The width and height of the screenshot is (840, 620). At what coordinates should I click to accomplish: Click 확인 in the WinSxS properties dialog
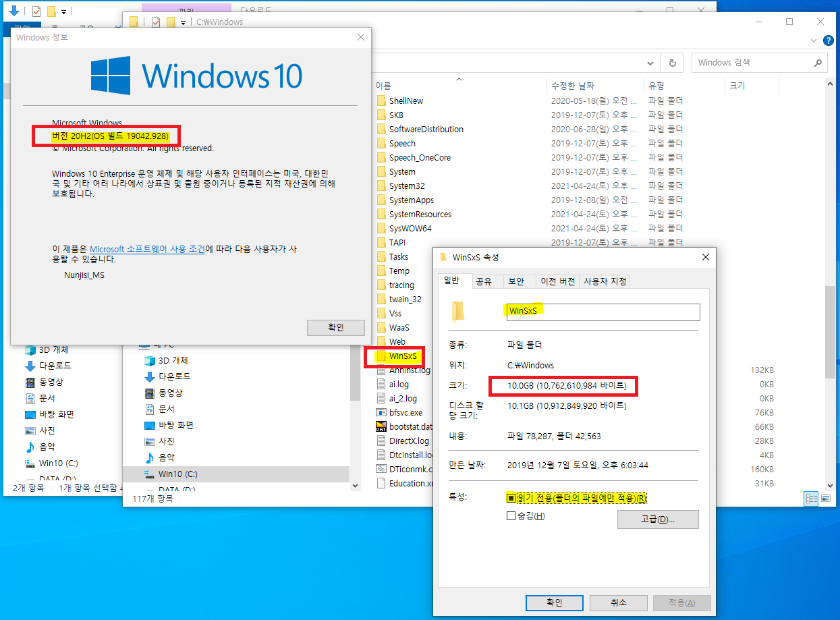tap(554, 602)
